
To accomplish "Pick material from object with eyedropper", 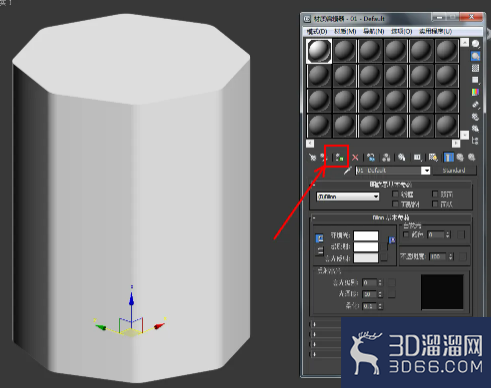I will pos(347,171).
